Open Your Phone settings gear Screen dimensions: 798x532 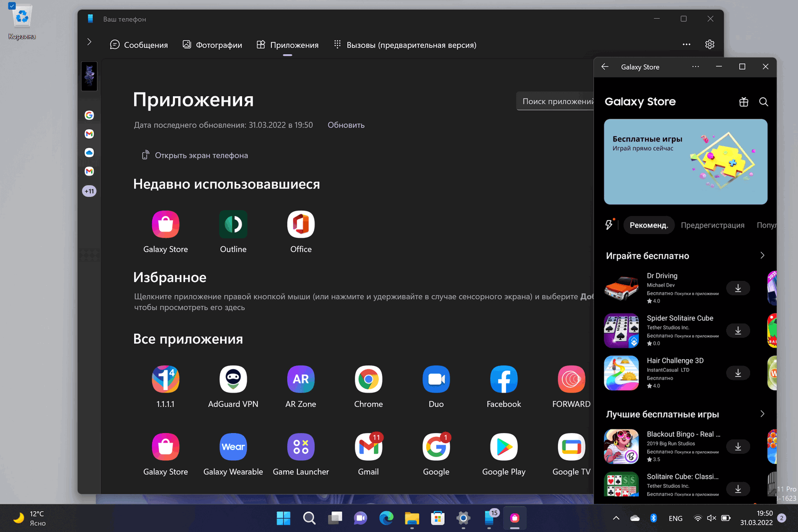[x=710, y=45]
